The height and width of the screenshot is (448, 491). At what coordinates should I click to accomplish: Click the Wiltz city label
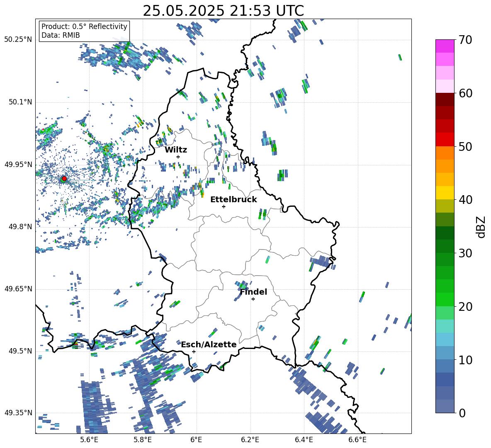point(176,150)
